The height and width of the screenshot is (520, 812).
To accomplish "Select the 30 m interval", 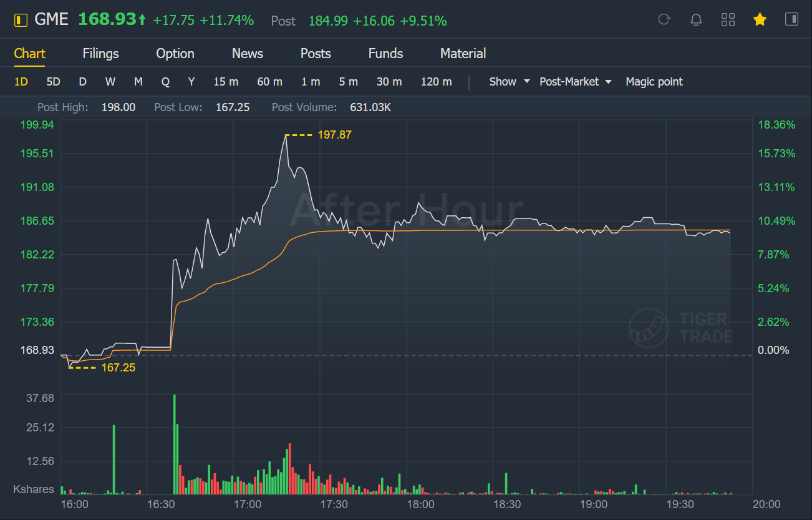I will pyautogui.click(x=389, y=82).
